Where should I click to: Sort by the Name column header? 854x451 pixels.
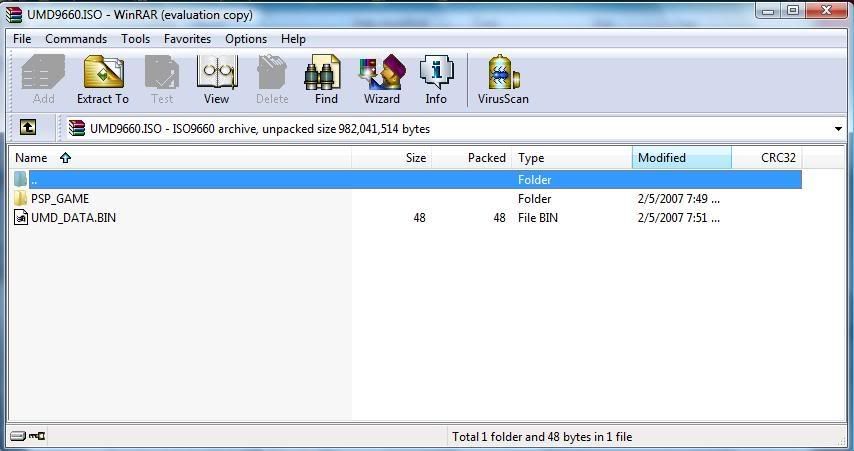pos(180,158)
